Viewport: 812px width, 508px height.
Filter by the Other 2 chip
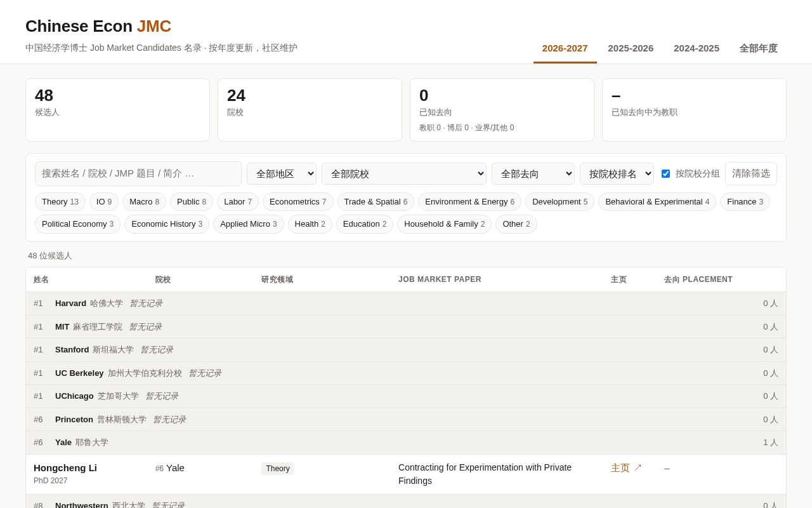pos(516,224)
